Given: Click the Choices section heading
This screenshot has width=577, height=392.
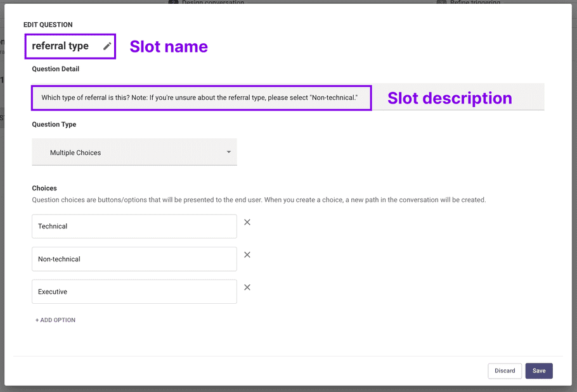Looking at the screenshot, I should click(44, 188).
